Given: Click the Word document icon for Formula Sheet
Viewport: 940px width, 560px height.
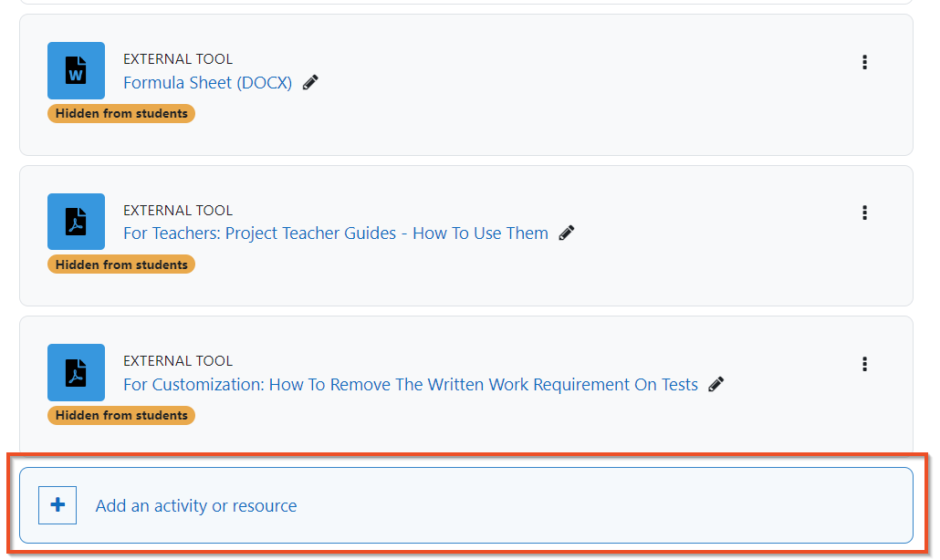Looking at the screenshot, I should click(x=76, y=70).
